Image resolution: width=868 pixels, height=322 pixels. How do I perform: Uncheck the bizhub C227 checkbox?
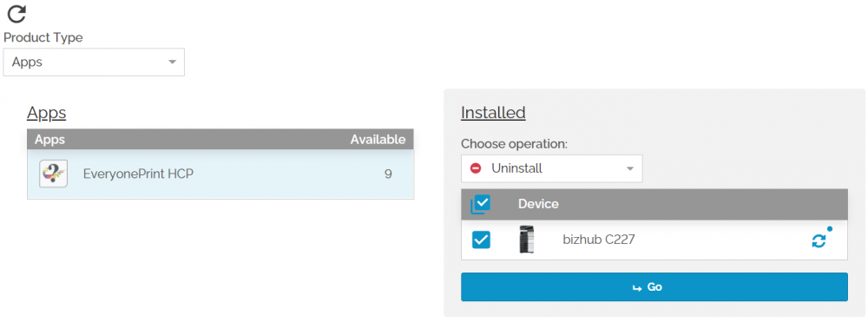pos(481,240)
